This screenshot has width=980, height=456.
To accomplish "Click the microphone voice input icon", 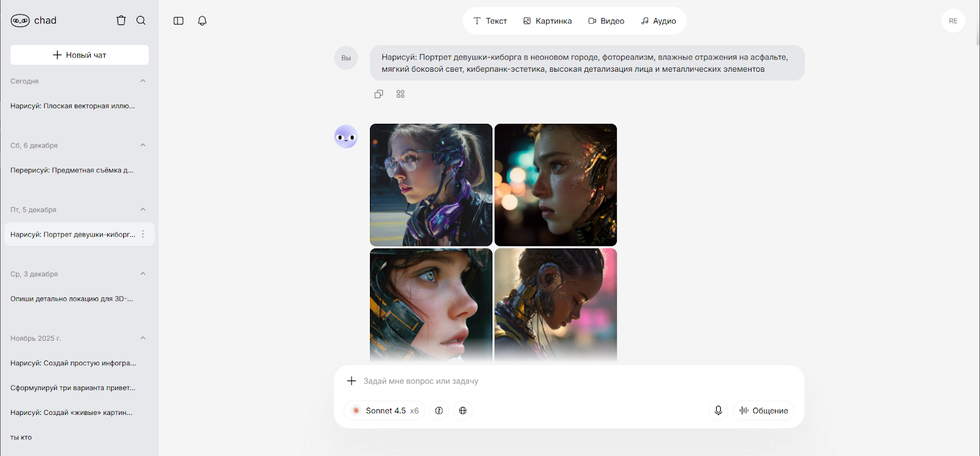I will point(718,411).
